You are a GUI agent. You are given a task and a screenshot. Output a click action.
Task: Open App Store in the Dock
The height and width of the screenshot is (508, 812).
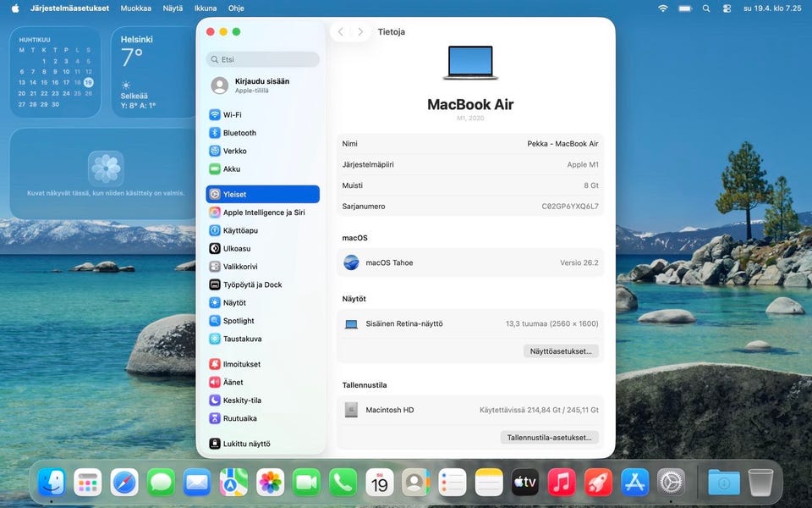[x=635, y=483]
